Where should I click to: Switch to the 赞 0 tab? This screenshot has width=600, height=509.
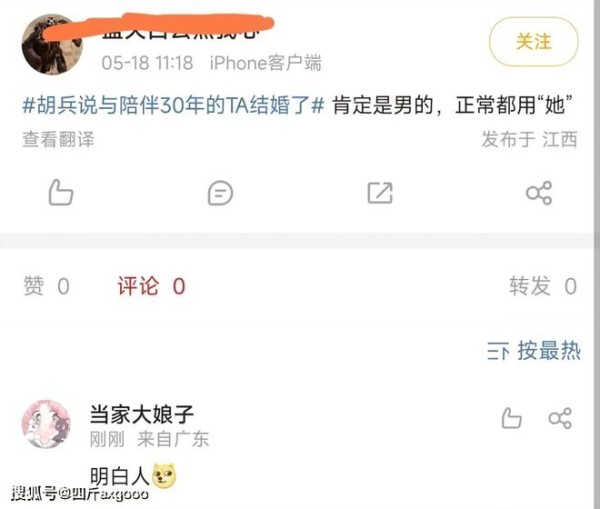(46, 286)
